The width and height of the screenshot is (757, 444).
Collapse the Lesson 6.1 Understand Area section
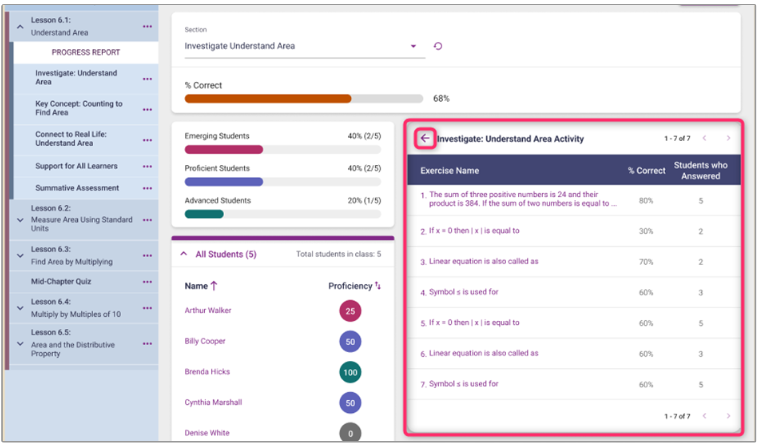tap(21, 27)
